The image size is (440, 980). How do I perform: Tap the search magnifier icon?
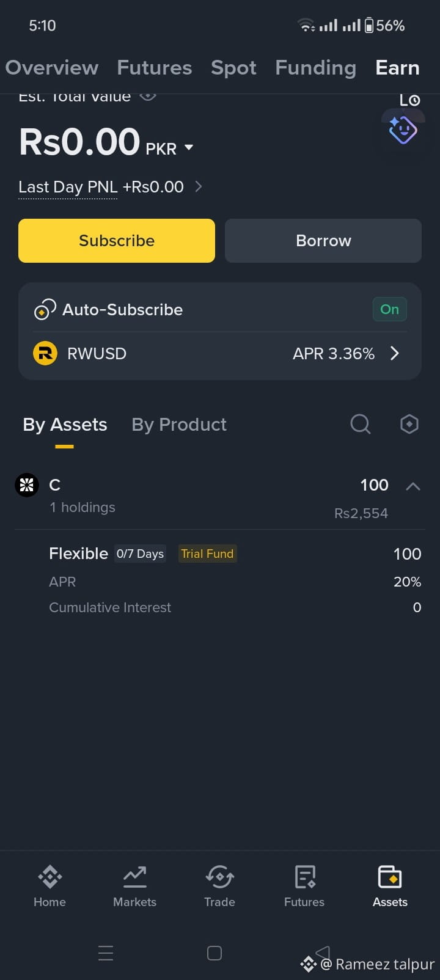(361, 424)
